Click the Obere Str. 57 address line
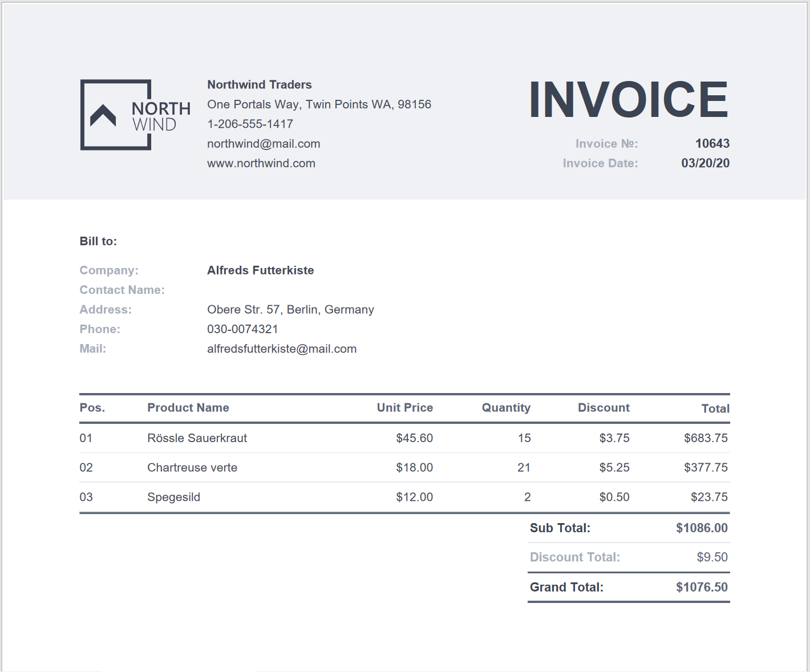 [x=290, y=310]
